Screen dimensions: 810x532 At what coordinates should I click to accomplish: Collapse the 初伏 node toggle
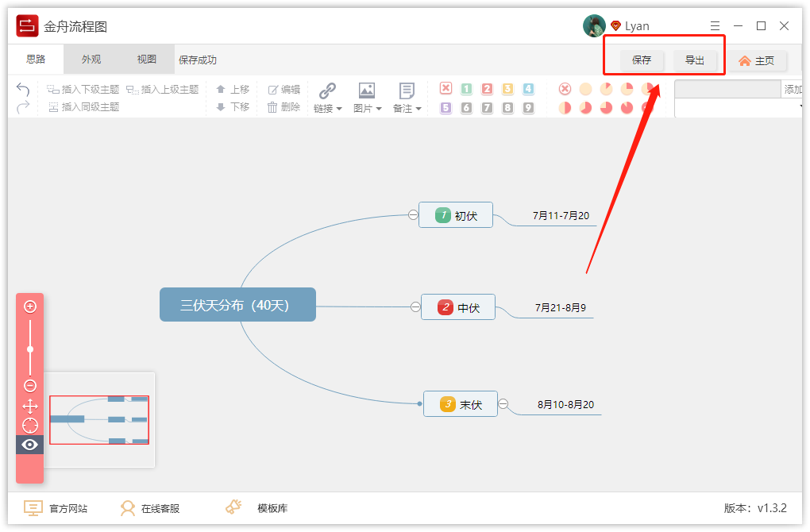[413, 215]
